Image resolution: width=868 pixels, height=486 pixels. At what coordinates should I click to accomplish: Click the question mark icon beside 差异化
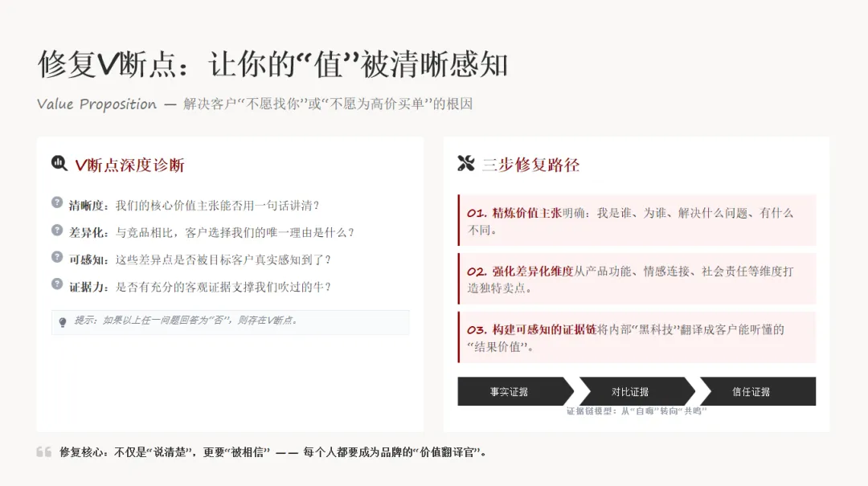[x=56, y=231]
